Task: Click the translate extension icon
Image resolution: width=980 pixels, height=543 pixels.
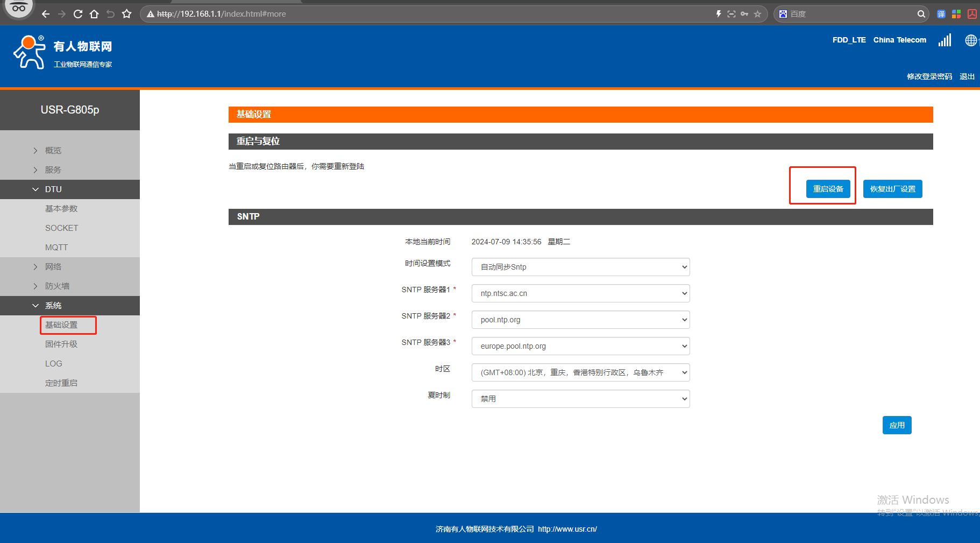Action: coord(941,14)
